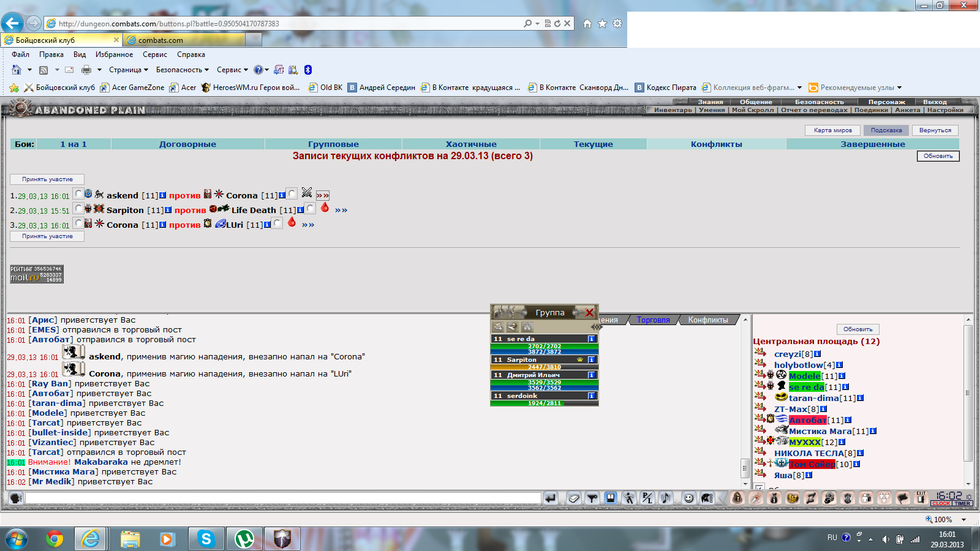Click info icon next to taran-dima in player list
The width and height of the screenshot is (980, 551).
[x=860, y=398]
